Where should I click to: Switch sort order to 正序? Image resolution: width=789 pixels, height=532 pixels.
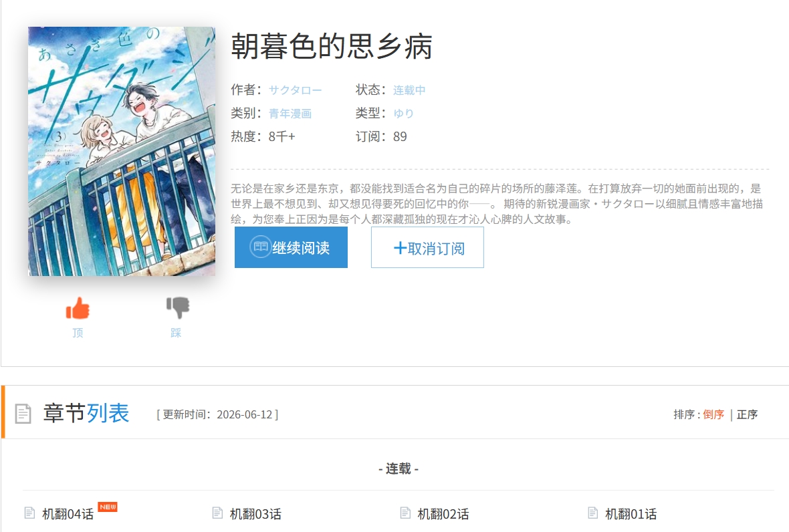(748, 414)
